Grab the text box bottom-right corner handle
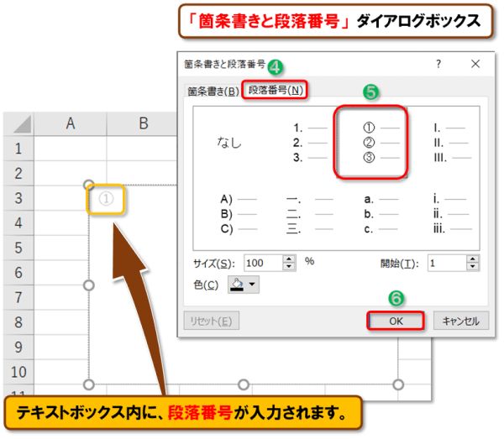Image resolution: width=504 pixels, height=439 pixels. (x=398, y=384)
